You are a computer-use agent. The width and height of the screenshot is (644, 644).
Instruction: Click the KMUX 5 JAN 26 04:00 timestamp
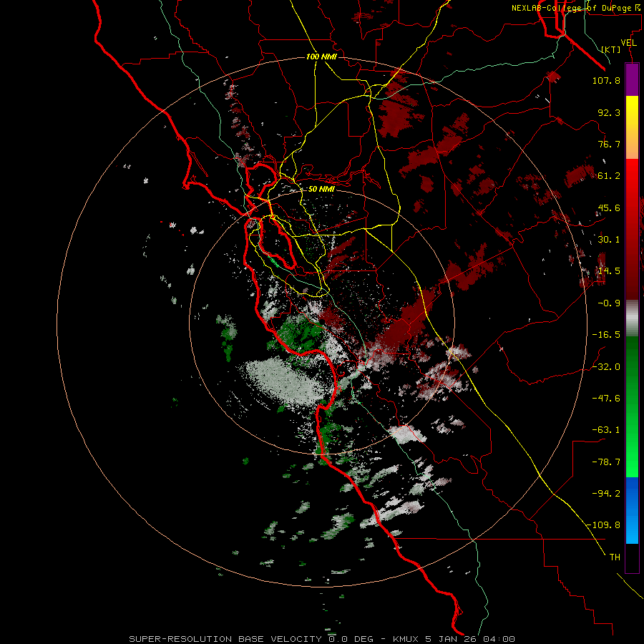coord(454,639)
